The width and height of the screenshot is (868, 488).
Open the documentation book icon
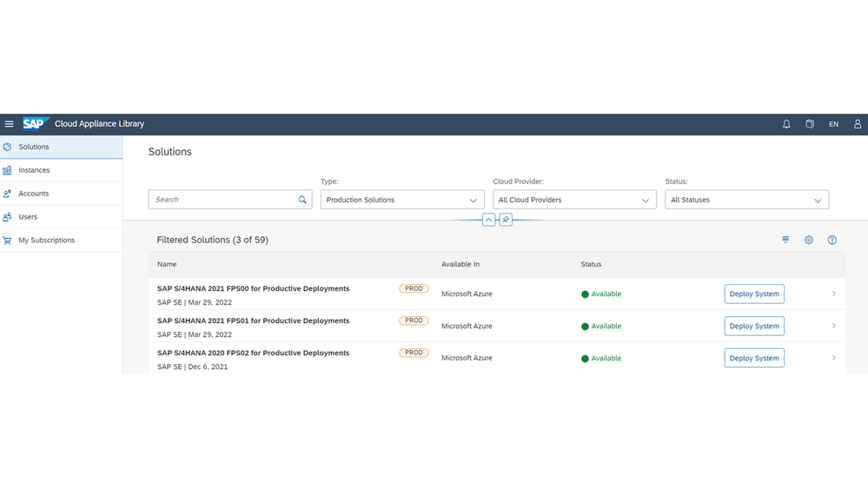click(810, 124)
